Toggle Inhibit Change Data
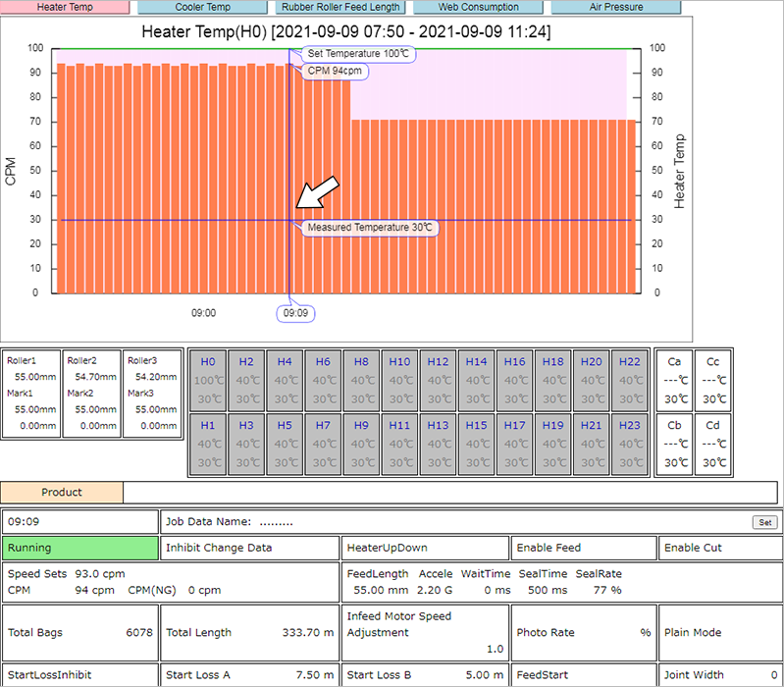The image size is (784, 687). point(249,548)
